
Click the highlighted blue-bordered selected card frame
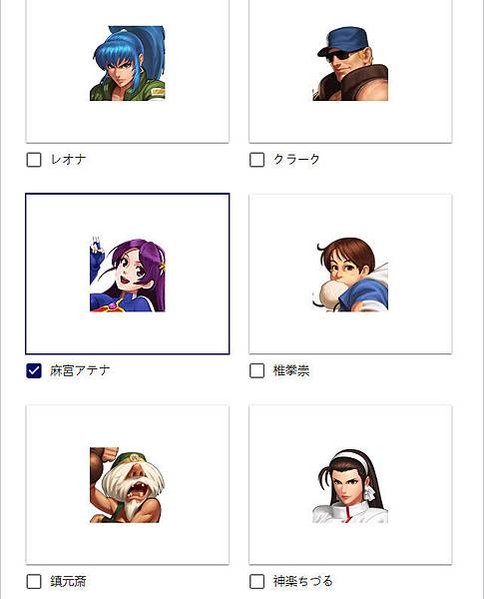tap(128, 274)
